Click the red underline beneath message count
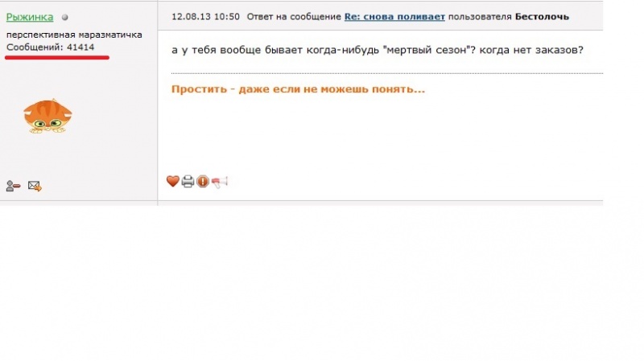This screenshot has height=361, width=644. tap(57, 58)
